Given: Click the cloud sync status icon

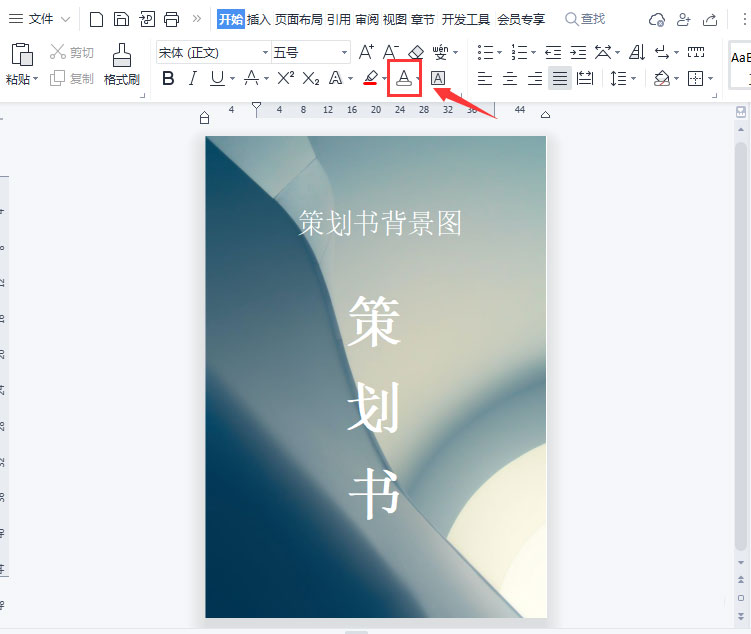Looking at the screenshot, I should pos(657,20).
